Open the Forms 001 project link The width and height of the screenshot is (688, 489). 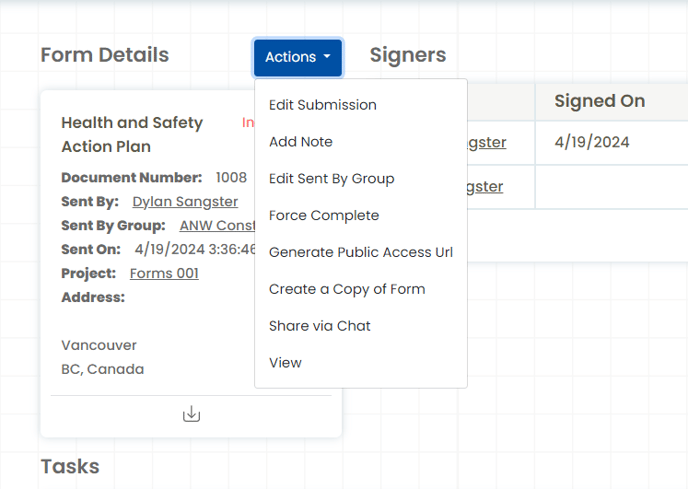[x=164, y=273]
